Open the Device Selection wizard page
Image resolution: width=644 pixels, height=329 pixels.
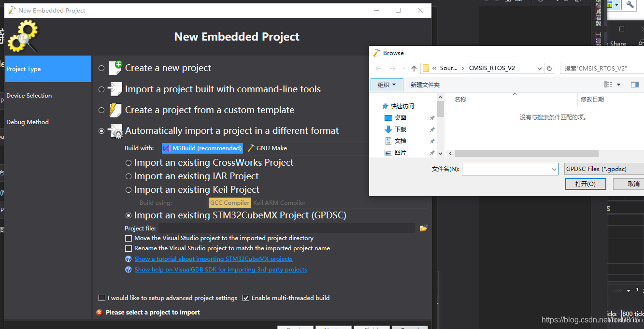coord(48,96)
